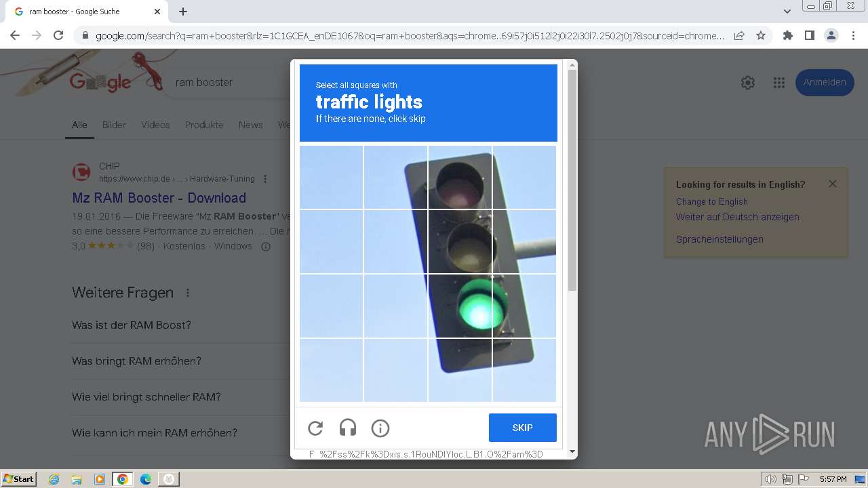Viewport: 868px width, 488px height.
Task: Open Weitere Fragen options dots
Action: (188, 293)
